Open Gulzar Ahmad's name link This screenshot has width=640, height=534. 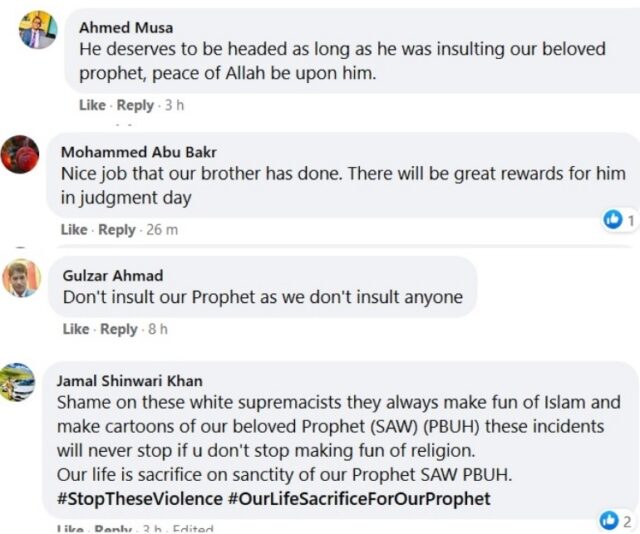(112, 275)
